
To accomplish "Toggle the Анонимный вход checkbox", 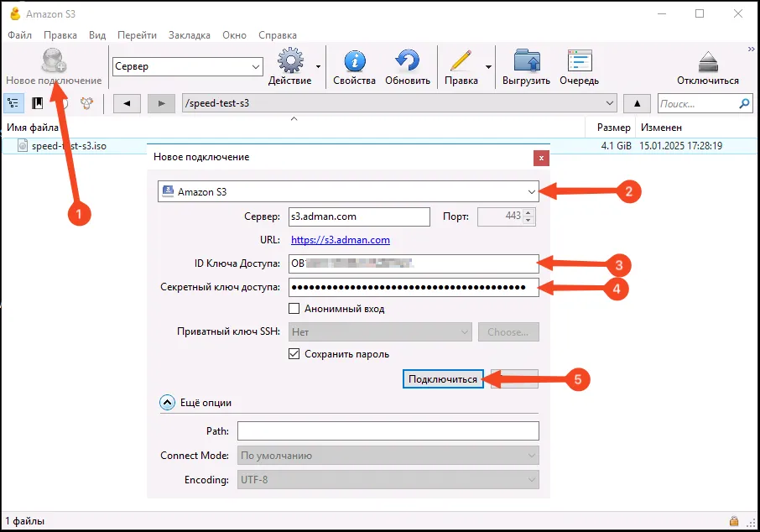I will coord(294,309).
